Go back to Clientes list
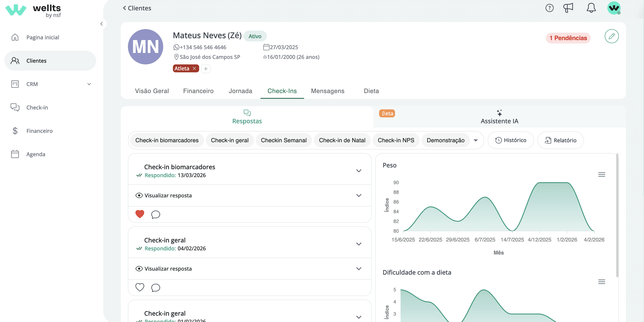 point(137,8)
